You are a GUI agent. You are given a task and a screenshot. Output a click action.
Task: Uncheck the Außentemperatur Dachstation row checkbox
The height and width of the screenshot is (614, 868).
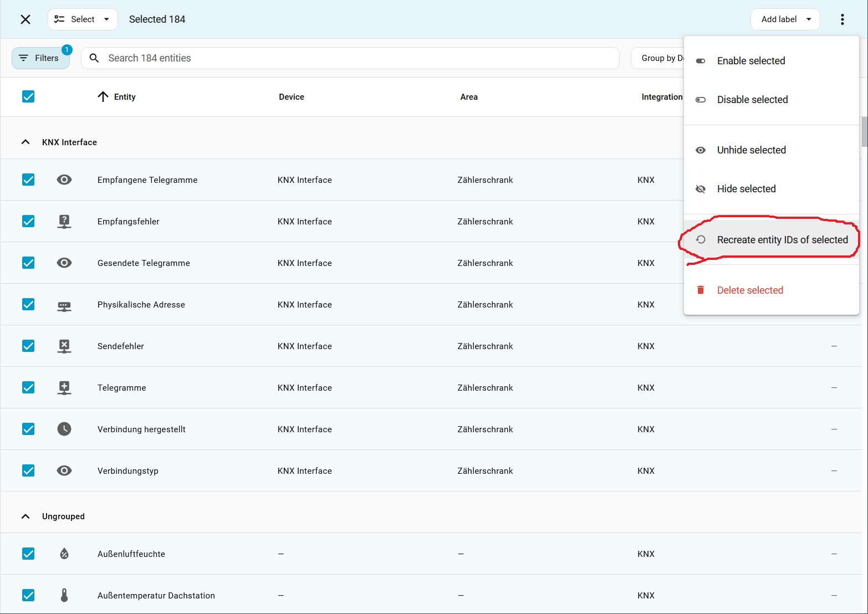coord(28,595)
